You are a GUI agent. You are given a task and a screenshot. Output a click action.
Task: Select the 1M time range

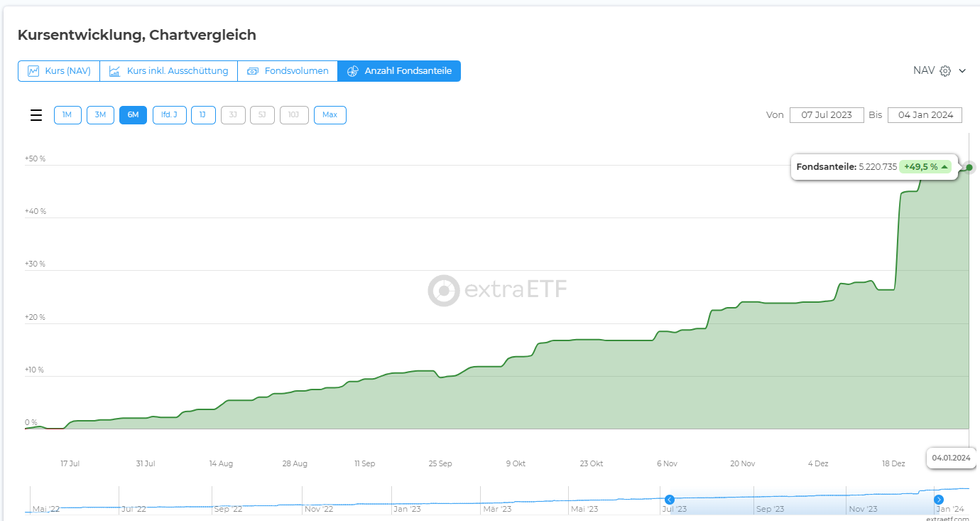pyautogui.click(x=67, y=115)
